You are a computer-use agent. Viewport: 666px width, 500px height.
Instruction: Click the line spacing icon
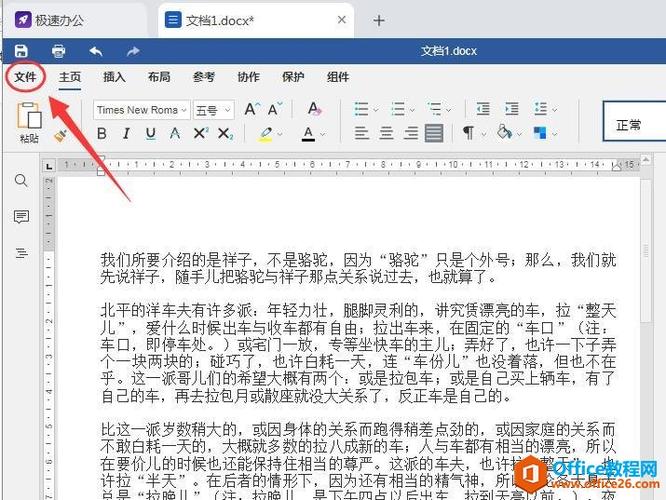(541, 109)
